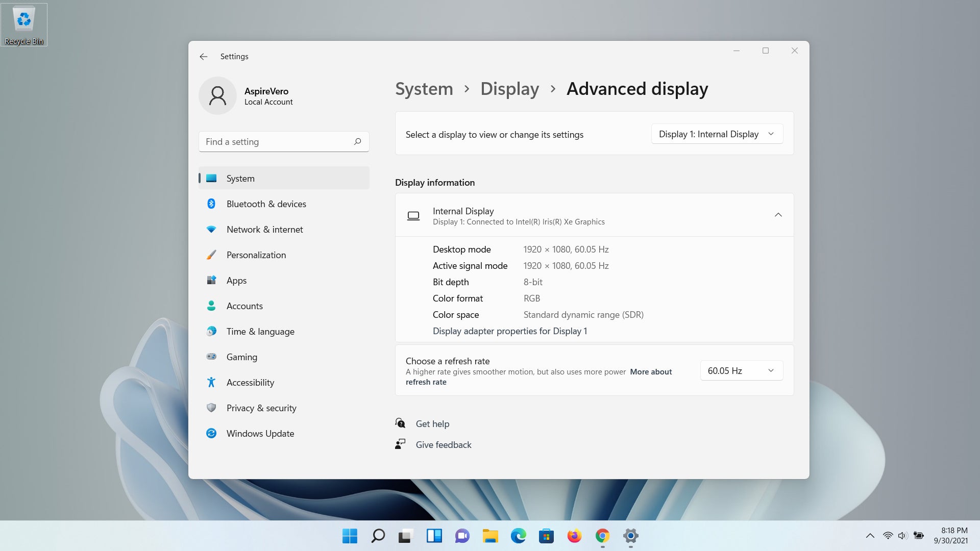
Task: Click the Get help link
Action: (x=432, y=424)
